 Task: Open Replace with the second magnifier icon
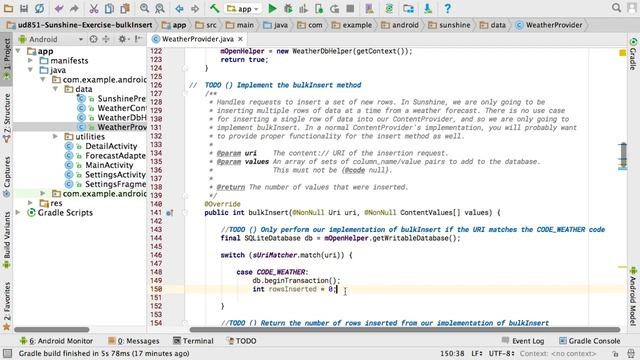pos(160,8)
